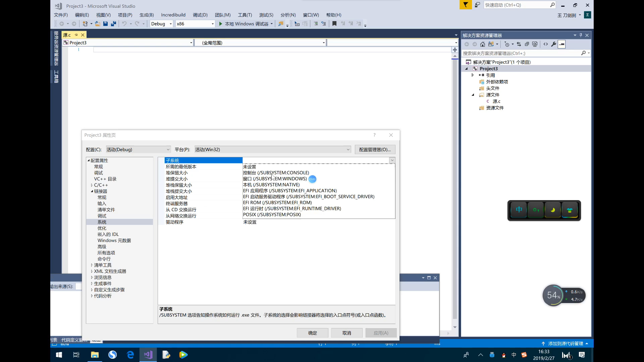Click Show All Files icon
This screenshot has width=644, height=362.
[x=535, y=44]
